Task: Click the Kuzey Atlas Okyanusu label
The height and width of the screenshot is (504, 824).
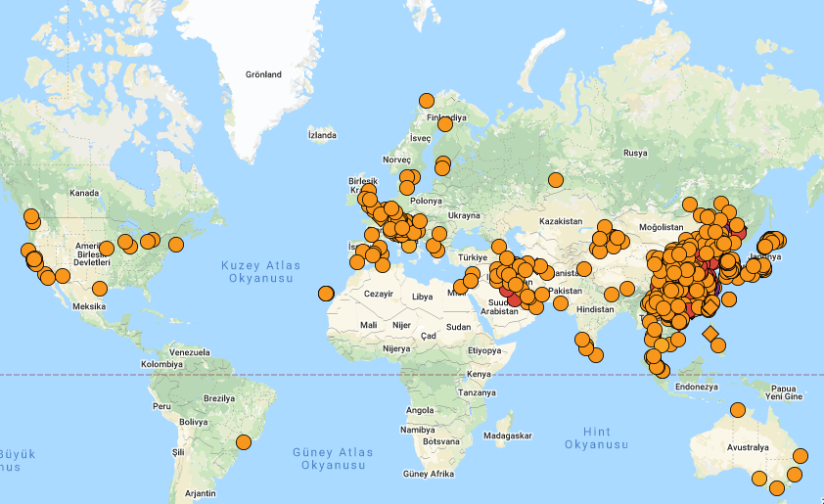Action: (261, 272)
